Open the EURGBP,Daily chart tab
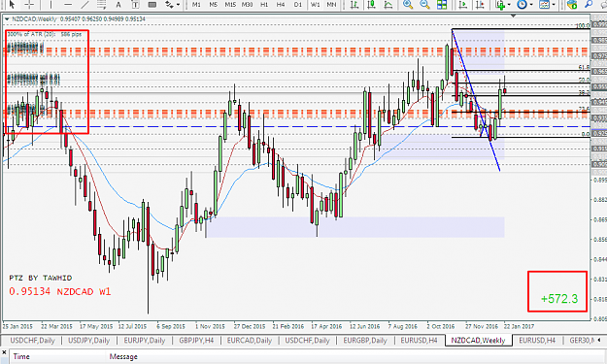607x364 pixels. coord(365,341)
